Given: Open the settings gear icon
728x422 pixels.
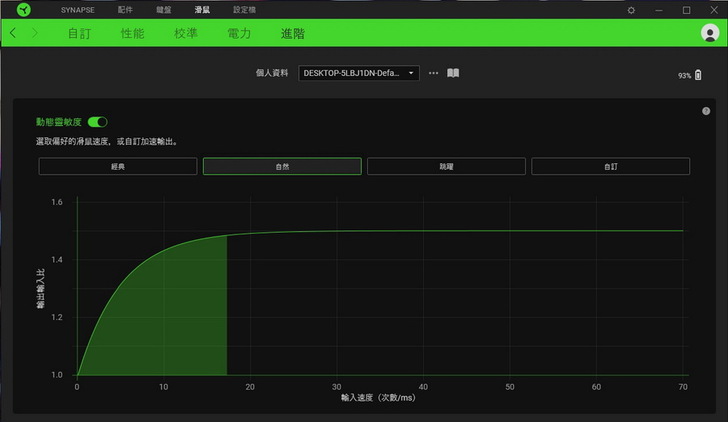Looking at the screenshot, I should [630, 9].
